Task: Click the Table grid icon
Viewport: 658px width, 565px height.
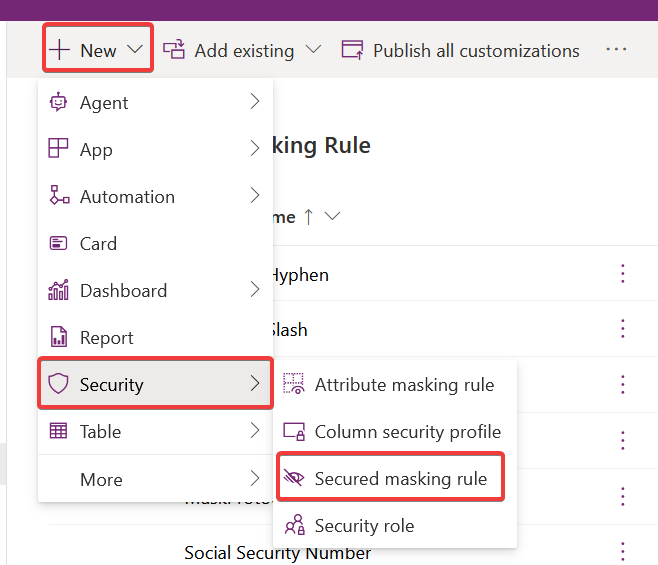Action: click(x=59, y=431)
